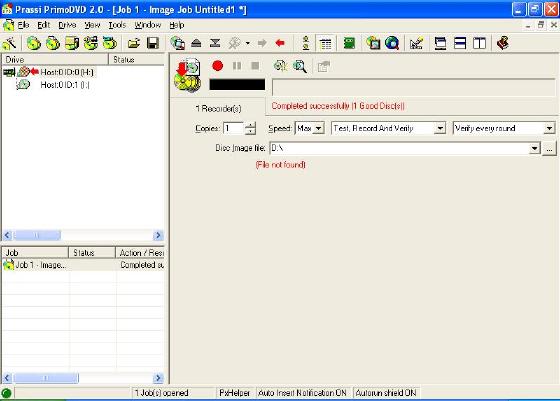Click the Stop square button

click(x=255, y=66)
